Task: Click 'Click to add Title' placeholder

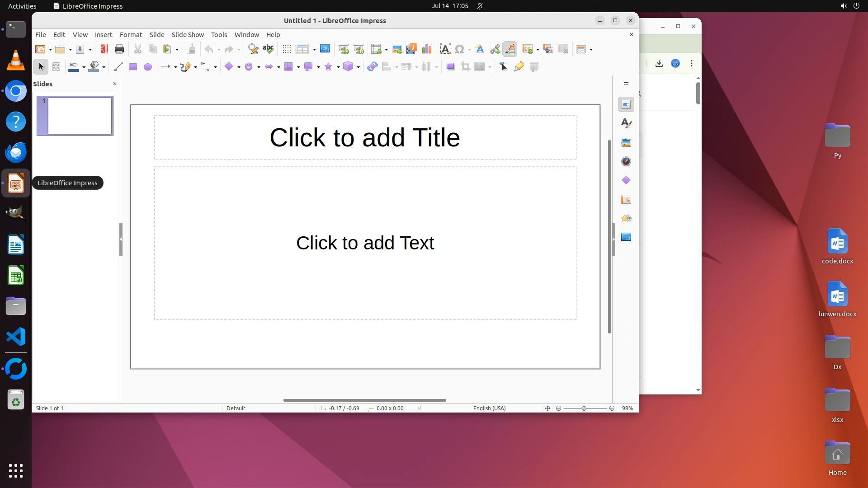Action: click(365, 137)
